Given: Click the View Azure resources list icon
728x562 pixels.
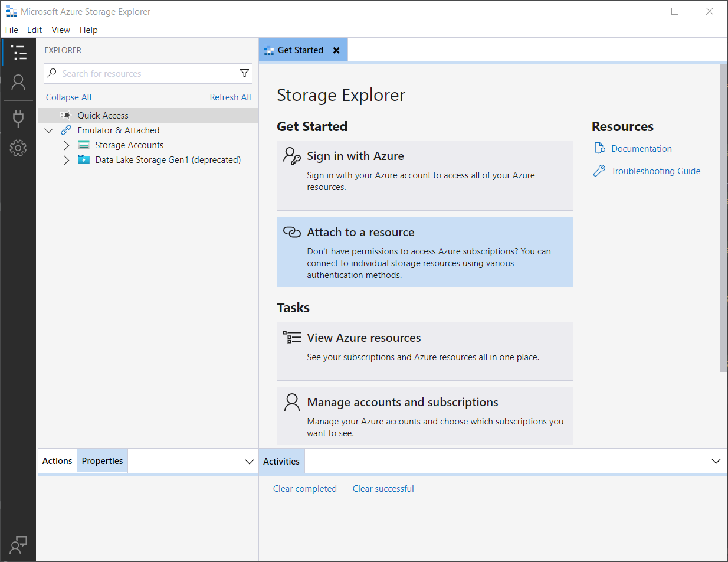Looking at the screenshot, I should [292, 338].
